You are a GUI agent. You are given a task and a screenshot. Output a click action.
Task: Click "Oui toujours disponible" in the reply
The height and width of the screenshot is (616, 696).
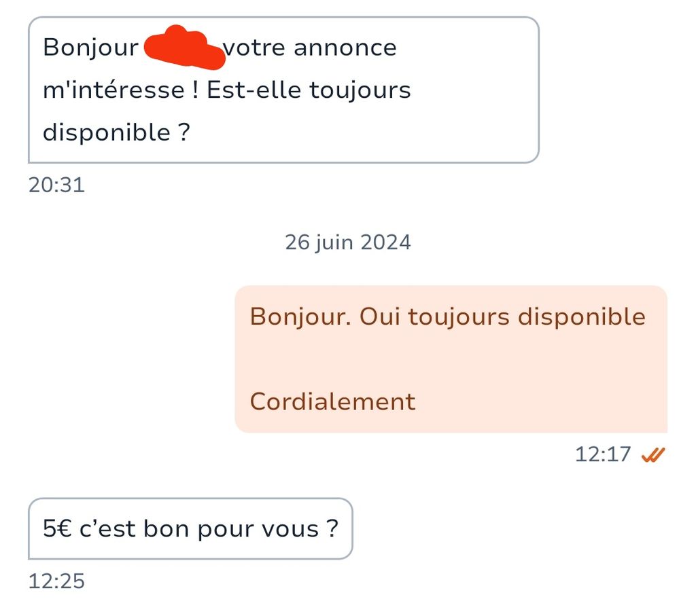click(x=502, y=317)
